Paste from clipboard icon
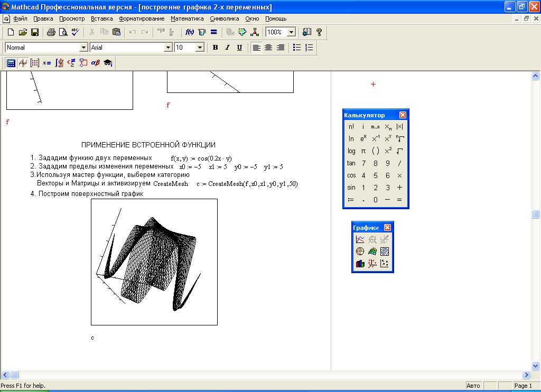 (117, 32)
